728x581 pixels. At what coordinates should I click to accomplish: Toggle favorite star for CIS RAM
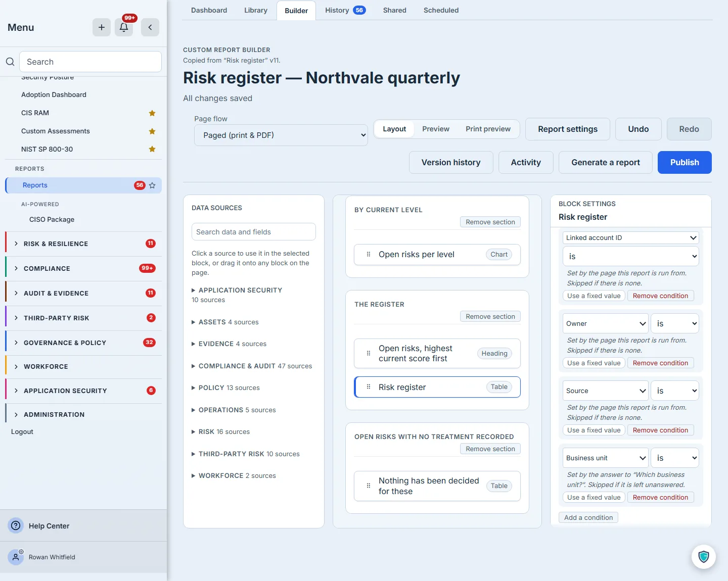coord(152,113)
